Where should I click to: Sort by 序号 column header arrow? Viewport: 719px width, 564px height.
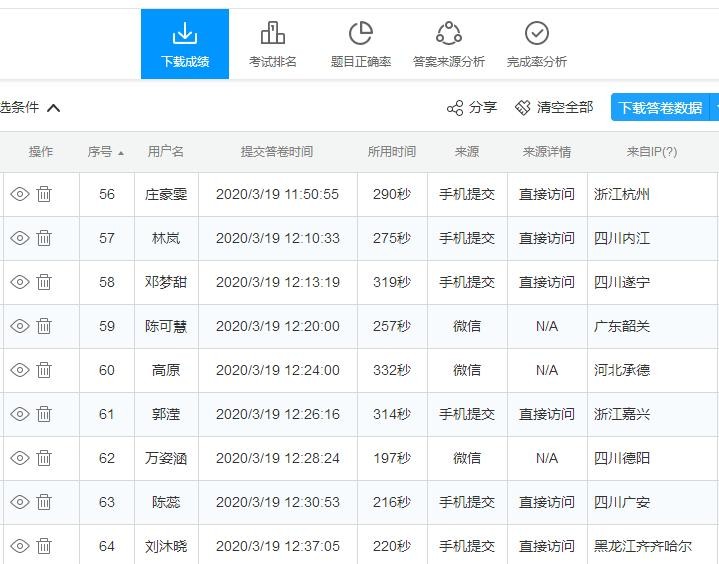(x=121, y=153)
